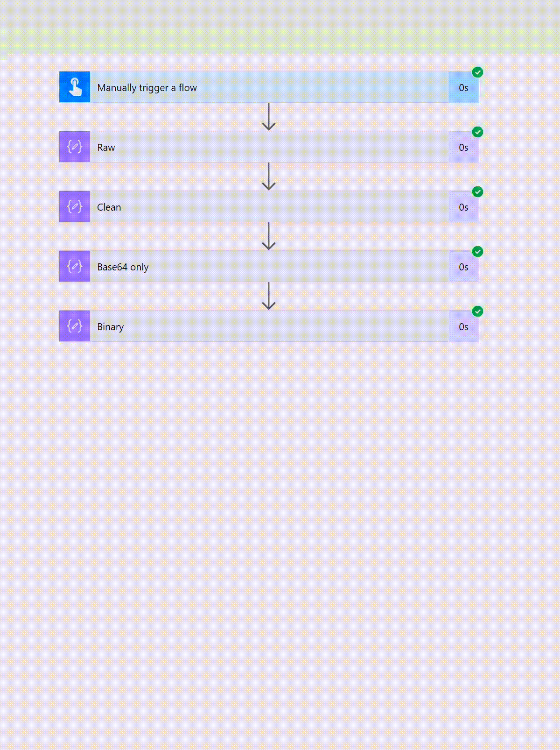Click the Compose icon on the Binary step

(x=74, y=326)
